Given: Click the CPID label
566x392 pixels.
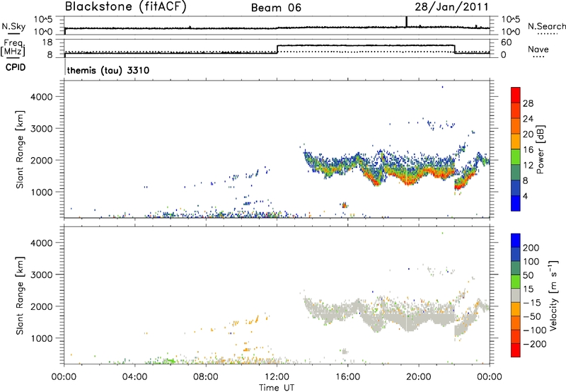Looking at the screenshot, I should coord(16,67).
